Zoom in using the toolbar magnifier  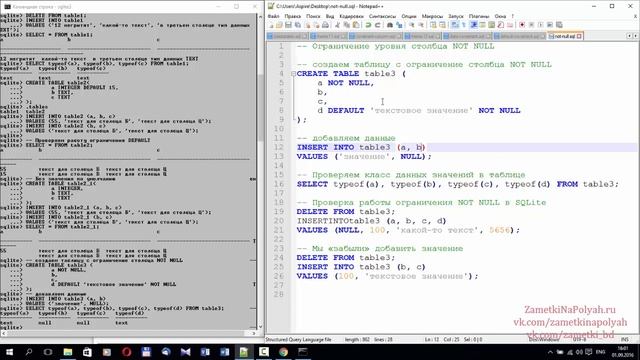coord(411,25)
